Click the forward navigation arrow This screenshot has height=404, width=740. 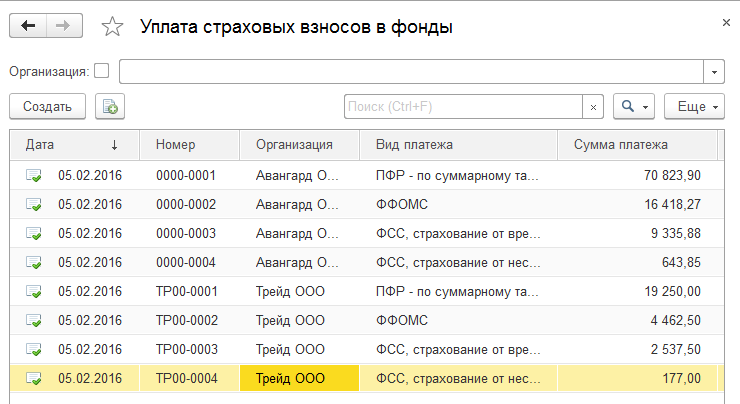click(63, 27)
